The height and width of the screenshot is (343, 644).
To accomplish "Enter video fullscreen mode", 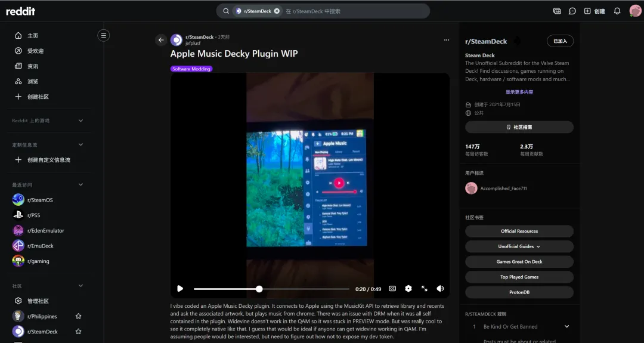I will (425, 289).
